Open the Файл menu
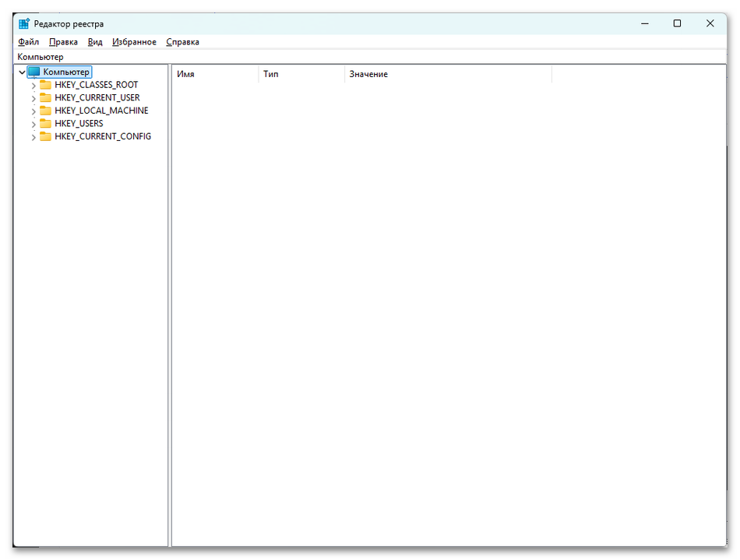This screenshot has height=560, width=740. [x=28, y=42]
